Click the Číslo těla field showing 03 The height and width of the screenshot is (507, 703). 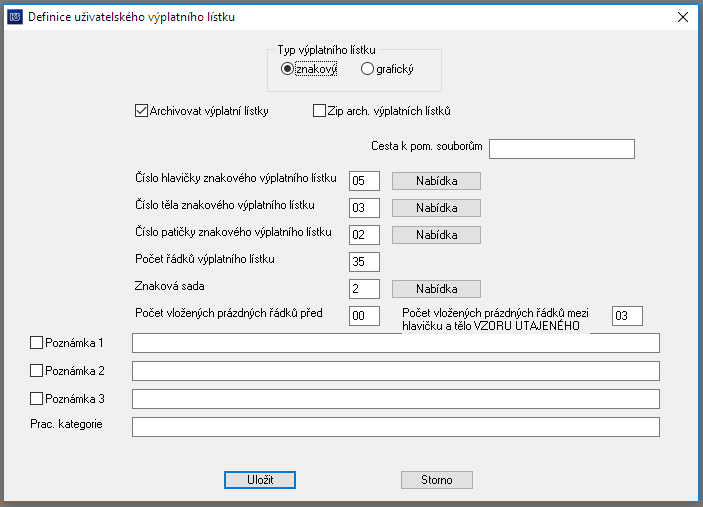(x=364, y=208)
